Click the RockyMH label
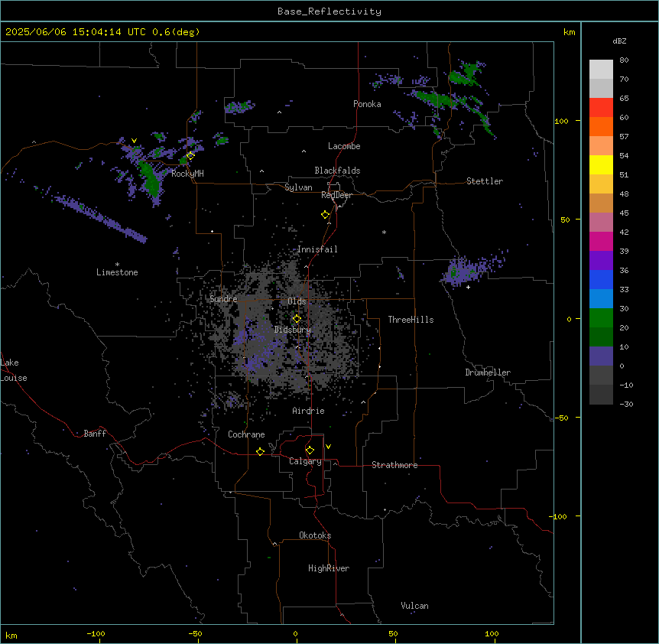 click(187, 174)
